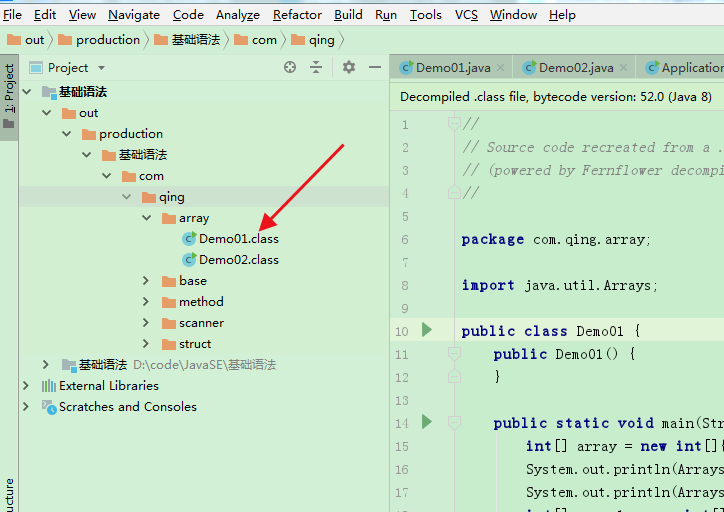Expand the method folder
This screenshot has height=512, width=724.
coord(146,301)
